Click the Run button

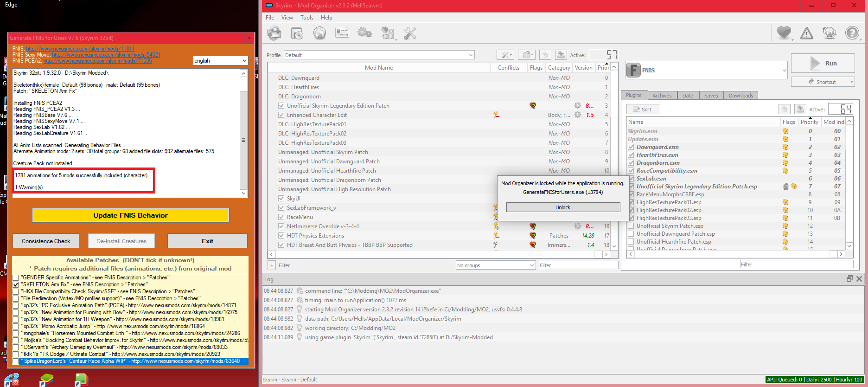(823, 64)
